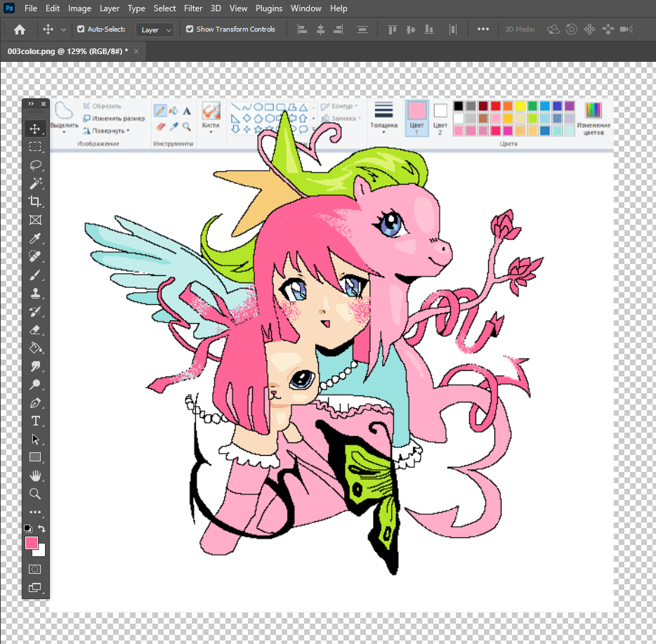This screenshot has height=644, width=656.
Task: Open the Type menu
Action: 136,8
